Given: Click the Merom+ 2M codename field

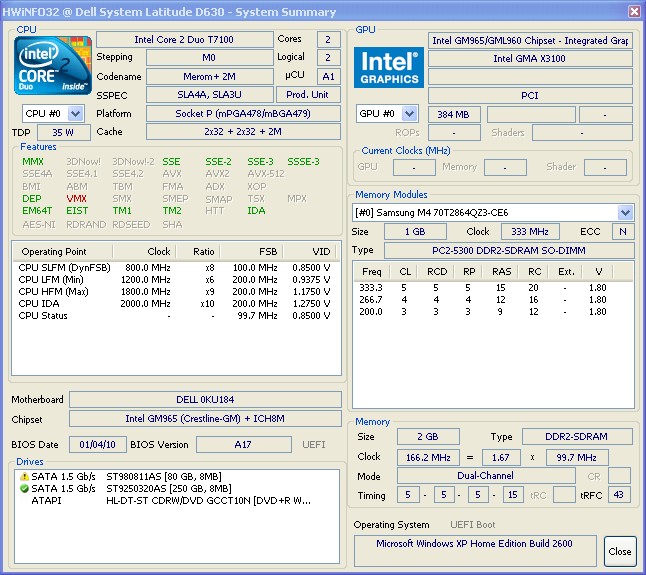Looking at the screenshot, I should click(x=209, y=77).
